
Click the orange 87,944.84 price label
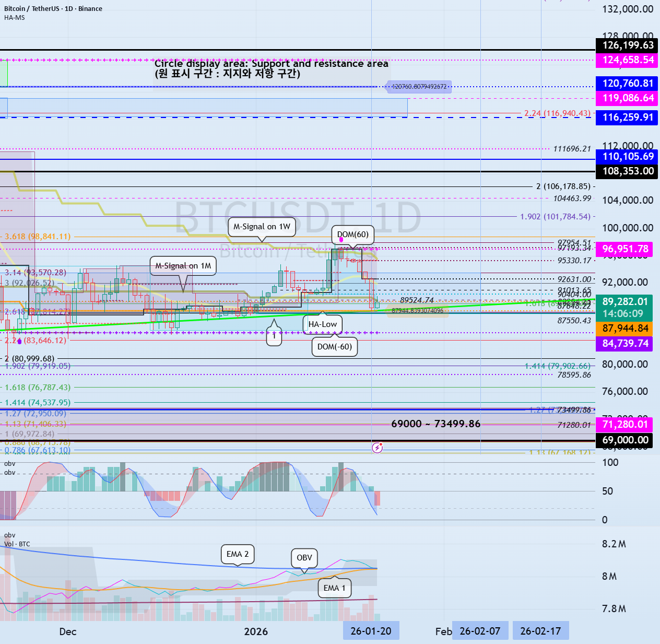click(624, 329)
